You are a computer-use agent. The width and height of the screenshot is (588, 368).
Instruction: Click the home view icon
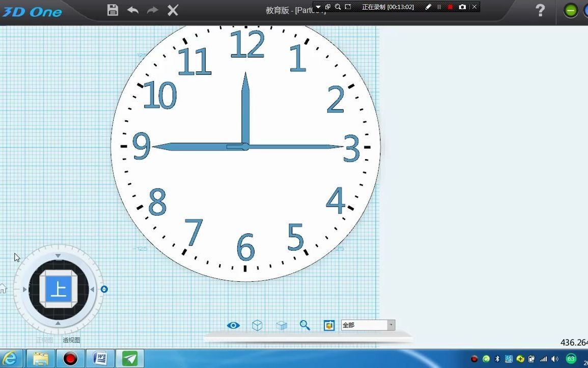coord(3,288)
